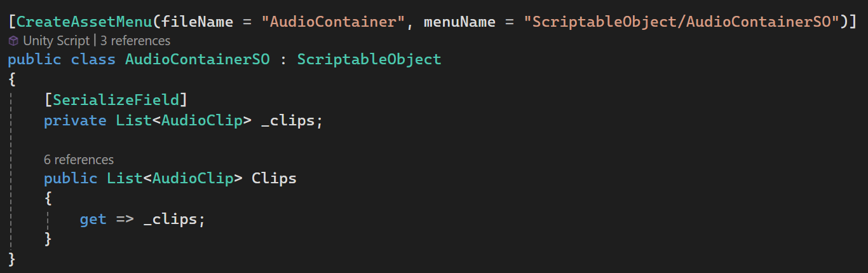The width and height of the screenshot is (868, 273).
Task: Click the private keyword
Action: [75, 120]
